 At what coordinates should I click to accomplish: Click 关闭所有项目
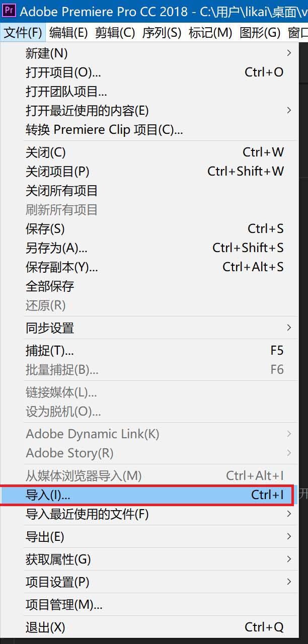coord(60,191)
